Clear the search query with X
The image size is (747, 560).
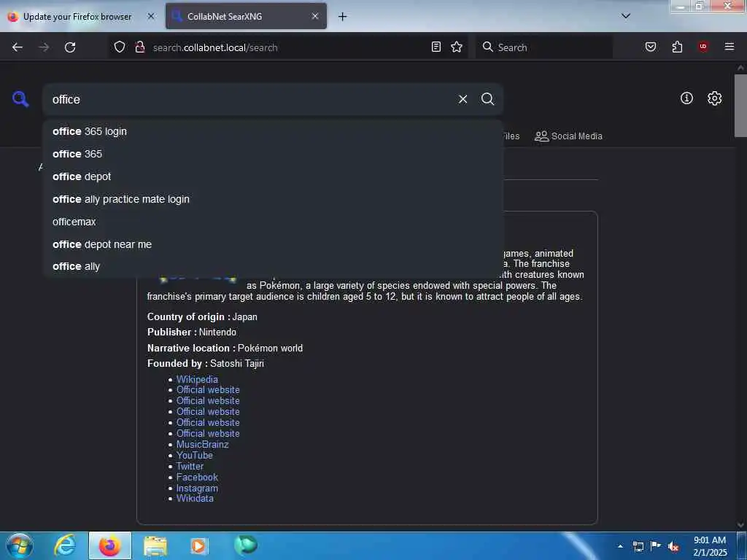click(462, 99)
